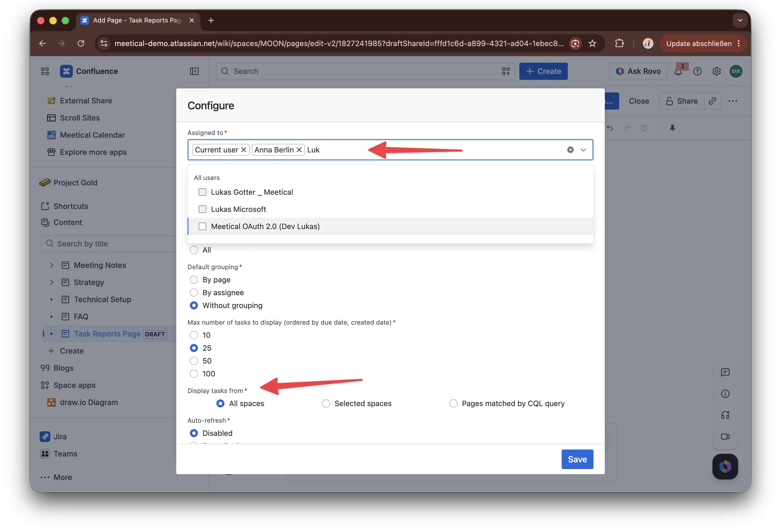Screen dimensions: 781x532
Task: Click the Close button in editor header
Action: [x=639, y=101]
